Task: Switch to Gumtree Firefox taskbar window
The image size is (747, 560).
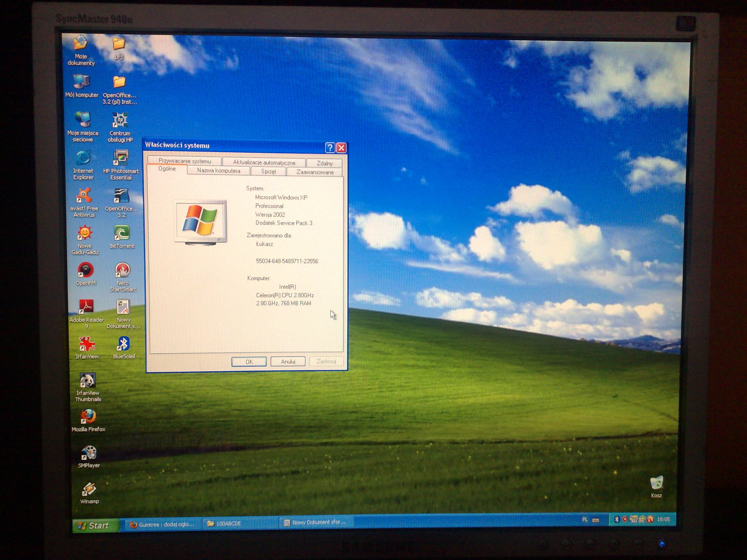Action: coord(163,524)
